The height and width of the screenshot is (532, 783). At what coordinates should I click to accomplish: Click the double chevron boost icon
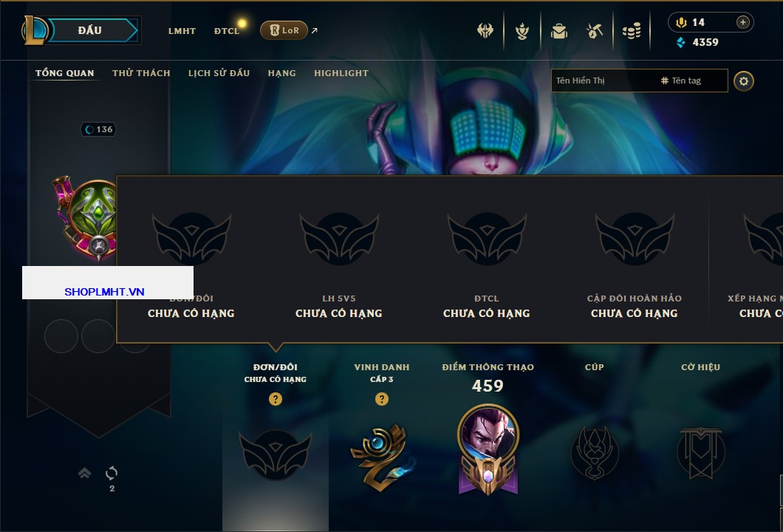[x=84, y=473]
